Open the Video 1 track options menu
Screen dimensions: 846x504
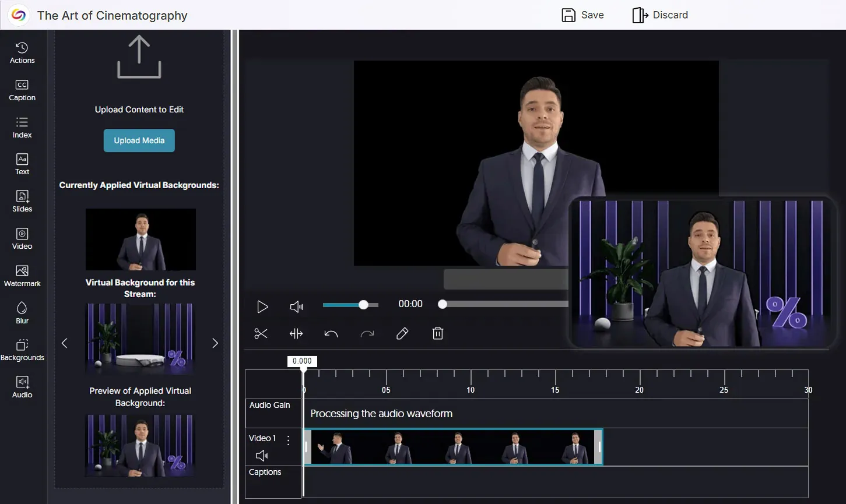click(x=288, y=440)
